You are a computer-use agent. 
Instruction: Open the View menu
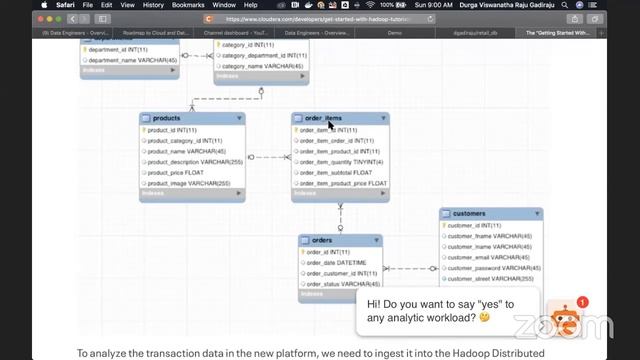coord(127,5)
